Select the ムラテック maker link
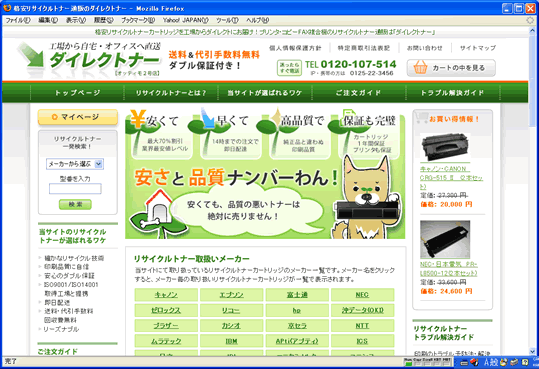Screen dimensions: 539x369 pos(166,341)
